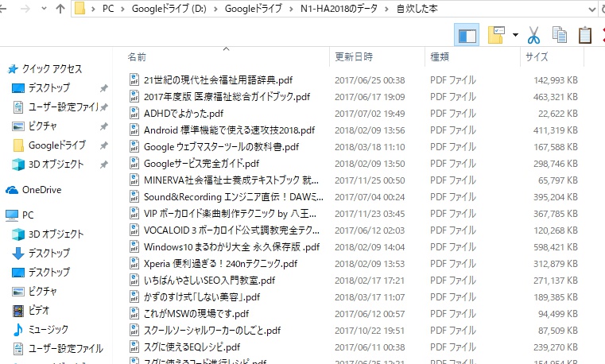Click PDF icon of ADHDでよかった.pdf
Viewport: 605px width, 364px height.
click(134, 113)
